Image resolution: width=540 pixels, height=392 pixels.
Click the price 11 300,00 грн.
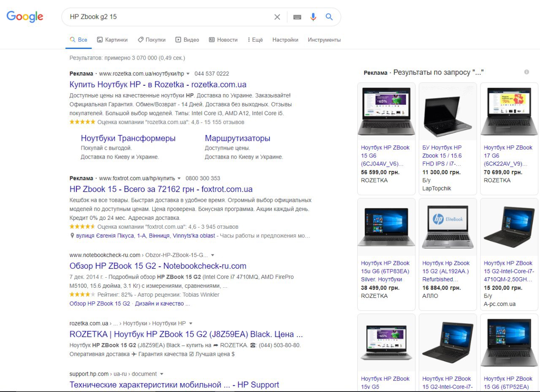coord(441,172)
